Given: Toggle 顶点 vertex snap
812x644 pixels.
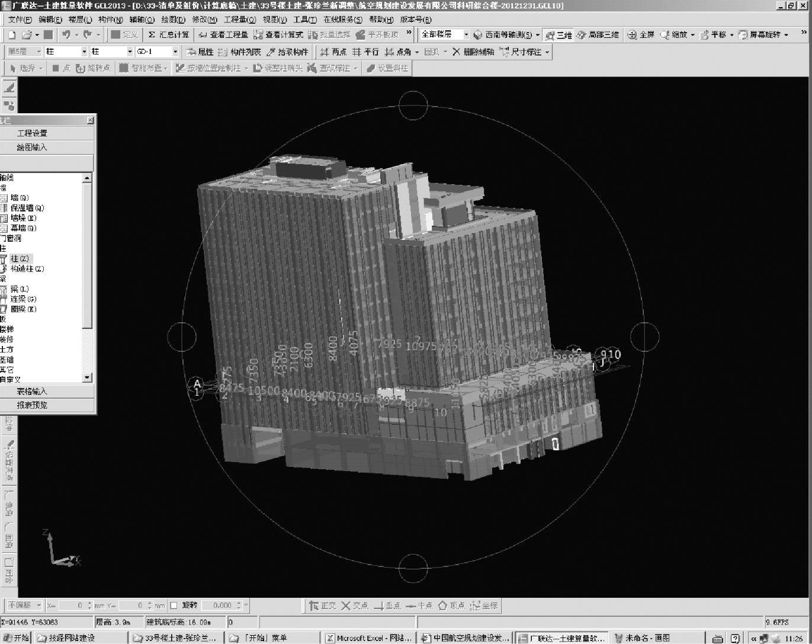Looking at the screenshot, I should tap(451, 605).
